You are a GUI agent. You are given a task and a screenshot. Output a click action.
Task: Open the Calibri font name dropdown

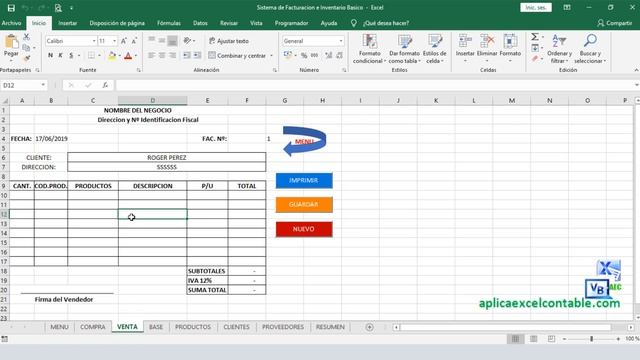coord(94,41)
